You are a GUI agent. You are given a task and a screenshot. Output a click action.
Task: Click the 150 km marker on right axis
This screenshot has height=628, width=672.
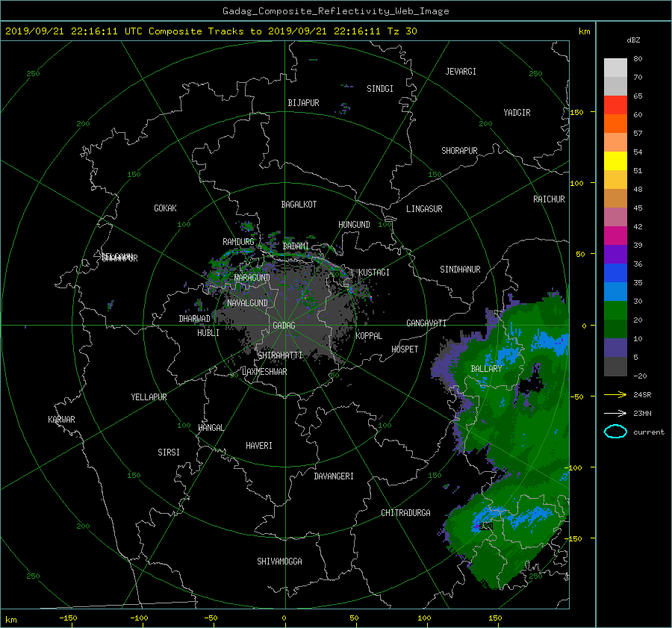pos(577,112)
